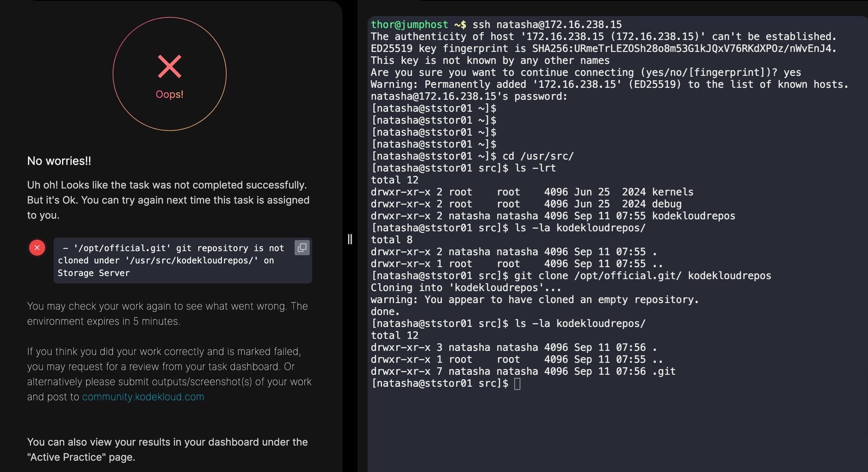Image resolution: width=868 pixels, height=472 pixels.
Task: Click the kernels directory listing row
Action: pos(532,192)
